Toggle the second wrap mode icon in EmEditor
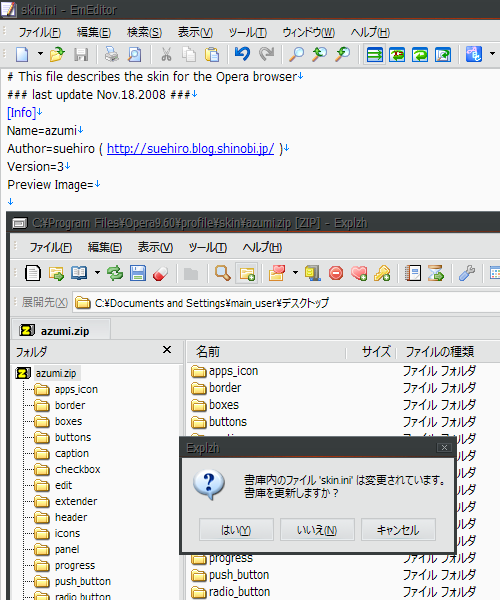This screenshot has width=500, height=600. 397,54
